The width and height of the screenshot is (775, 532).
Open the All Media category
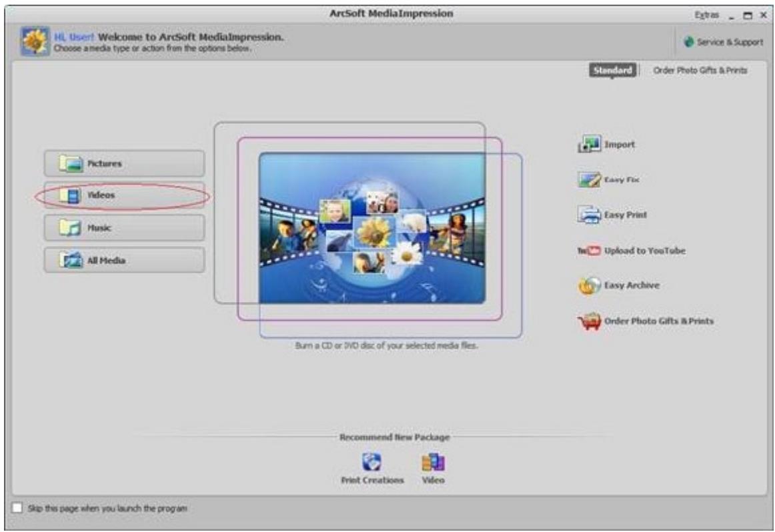pyautogui.click(x=124, y=260)
